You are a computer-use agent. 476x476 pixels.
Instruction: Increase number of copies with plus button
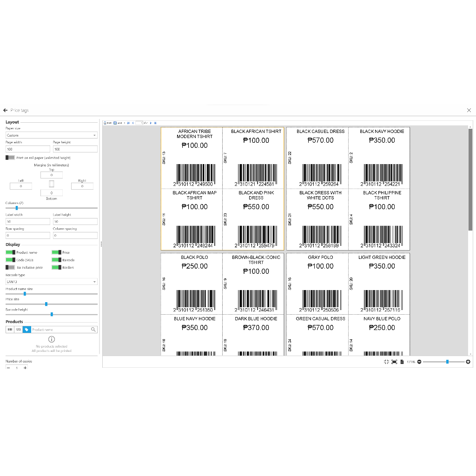pyautogui.click(x=25, y=368)
